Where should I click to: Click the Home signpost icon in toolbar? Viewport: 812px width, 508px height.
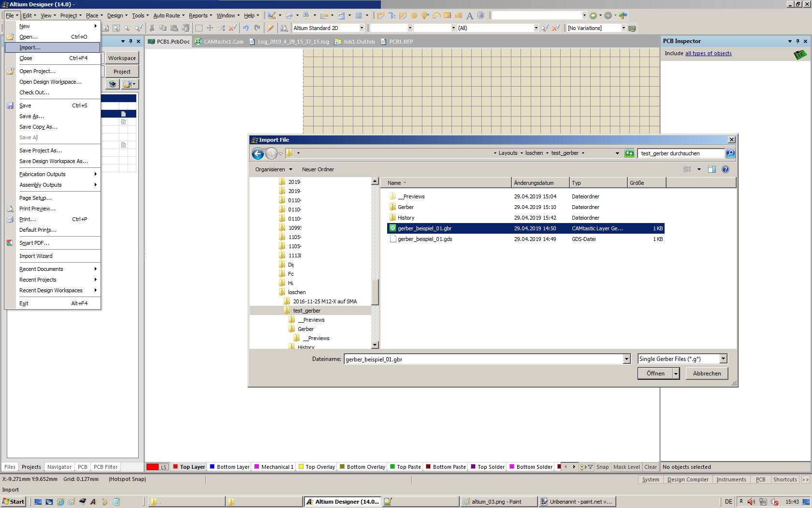tap(623, 15)
